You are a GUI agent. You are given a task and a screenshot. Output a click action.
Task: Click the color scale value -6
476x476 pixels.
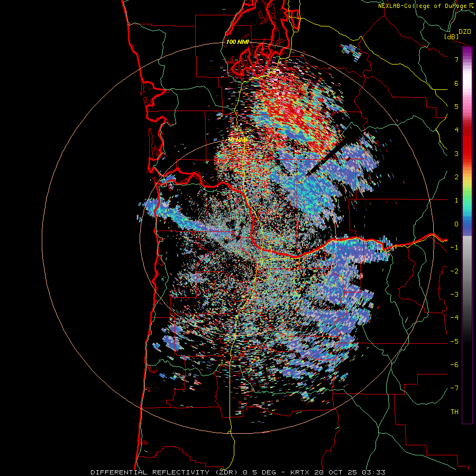coord(454,365)
